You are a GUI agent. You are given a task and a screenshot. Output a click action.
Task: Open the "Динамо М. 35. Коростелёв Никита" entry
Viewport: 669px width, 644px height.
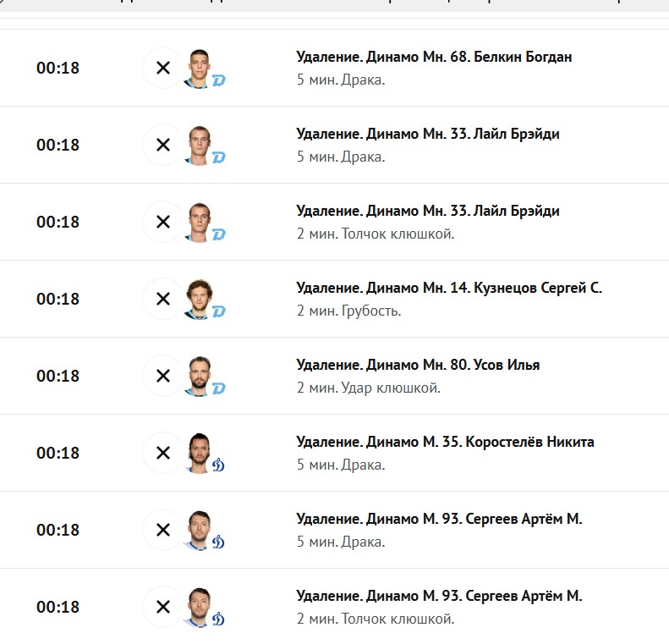tap(480, 442)
